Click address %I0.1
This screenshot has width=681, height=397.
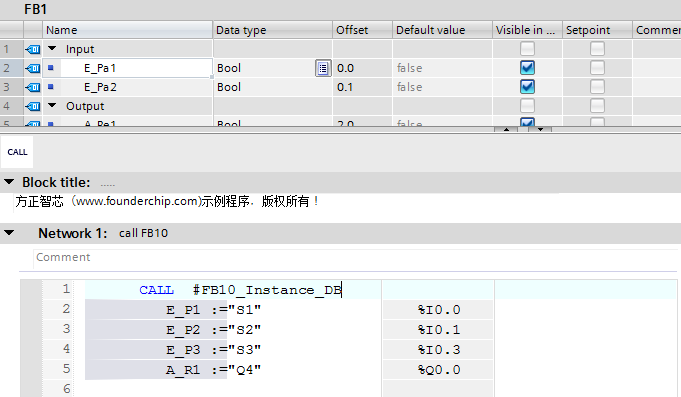pyautogui.click(x=439, y=330)
